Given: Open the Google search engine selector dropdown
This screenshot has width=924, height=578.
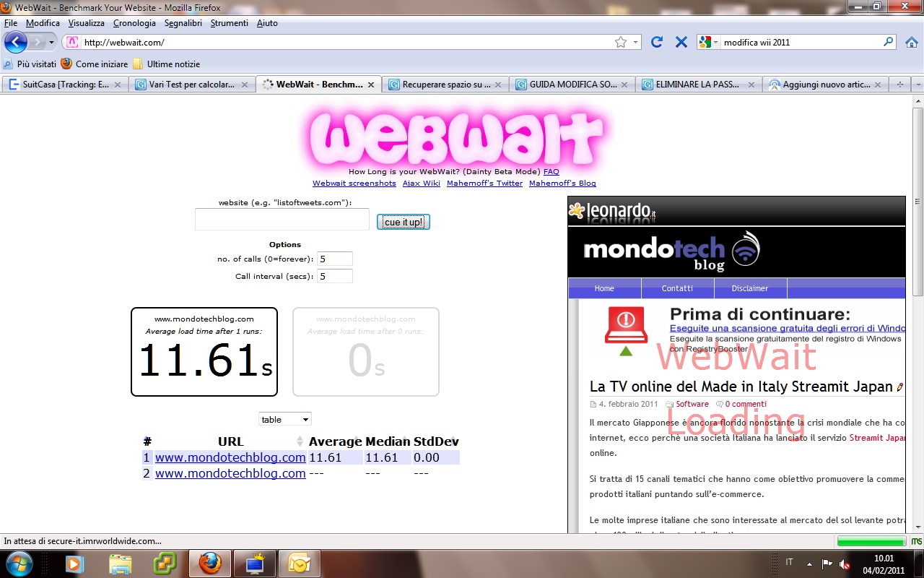Looking at the screenshot, I should (710, 42).
